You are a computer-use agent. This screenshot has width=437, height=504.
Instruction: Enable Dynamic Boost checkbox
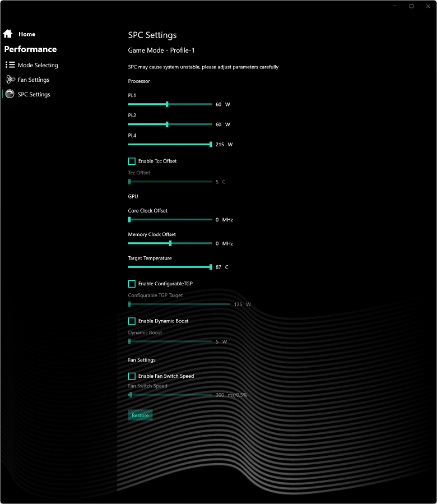point(132,321)
